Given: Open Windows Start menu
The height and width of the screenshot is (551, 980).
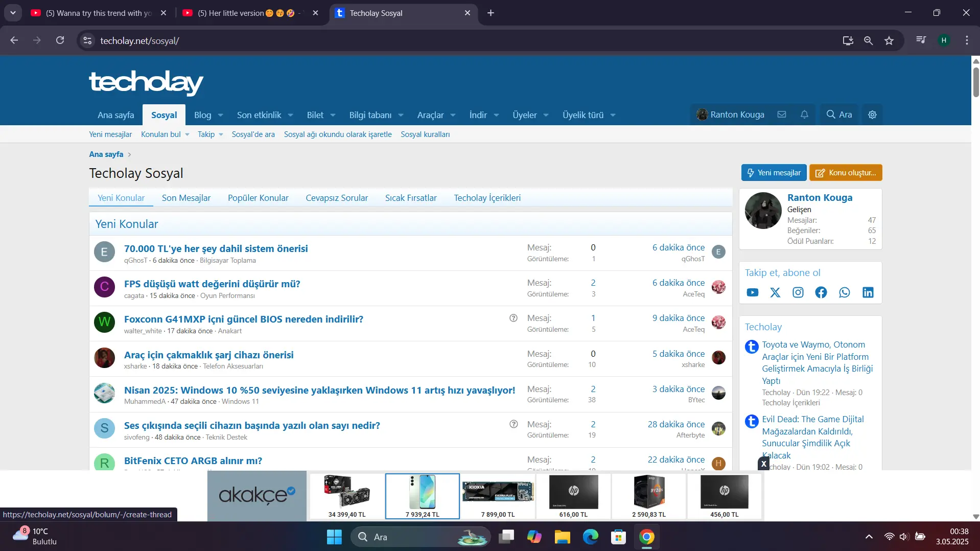Looking at the screenshot, I should pyautogui.click(x=334, y=537).
